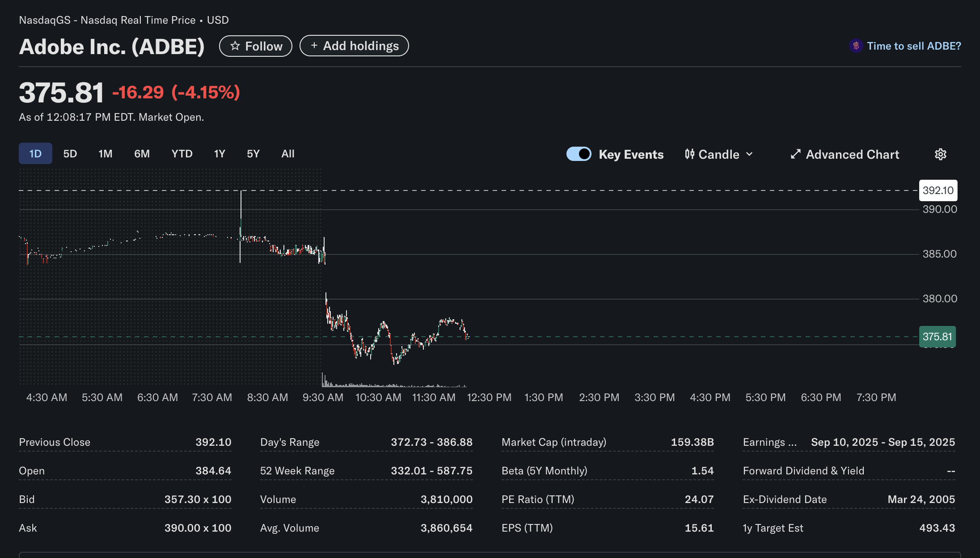Switch chart to 1M range
Viewport: 980px width, 558px height.
click(x=106, y=154)
